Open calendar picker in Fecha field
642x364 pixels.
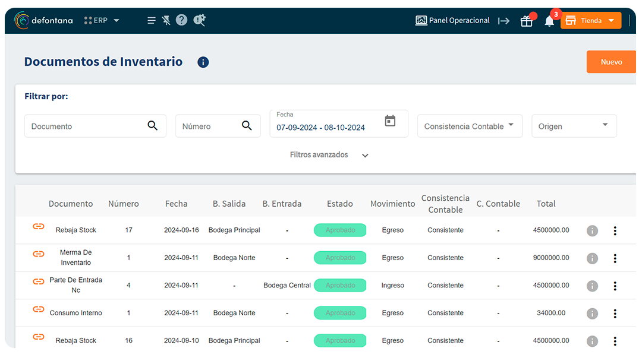390,121
